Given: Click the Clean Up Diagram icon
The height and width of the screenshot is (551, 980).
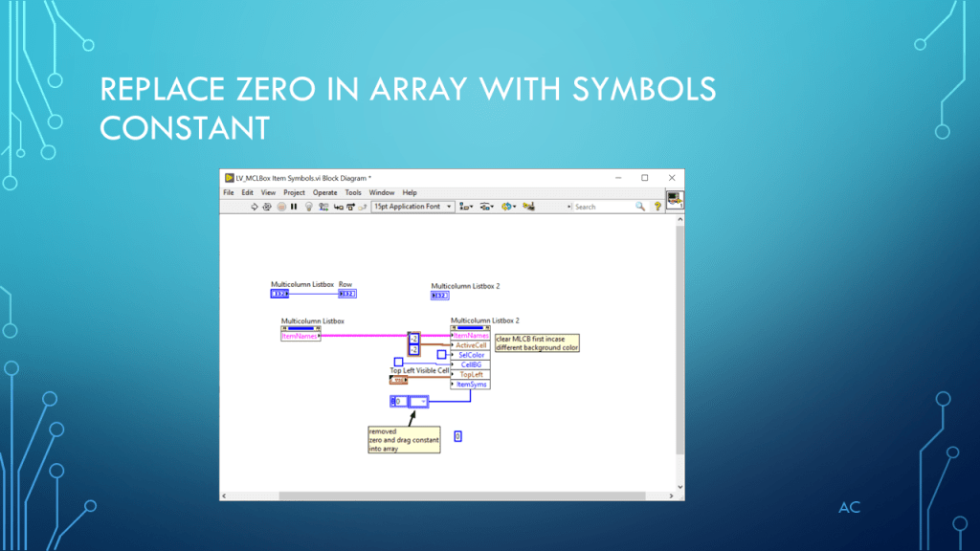Looking at the screenshot, I should point(529,207).
